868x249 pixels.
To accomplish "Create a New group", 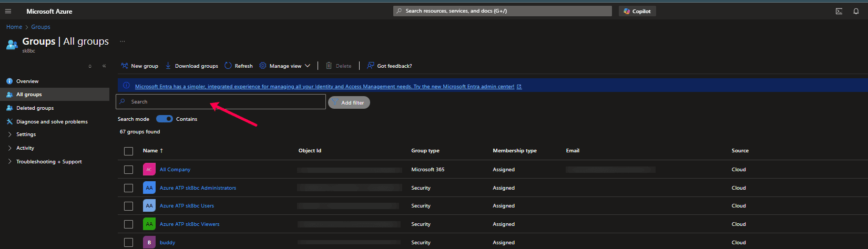I will [140, 66].
